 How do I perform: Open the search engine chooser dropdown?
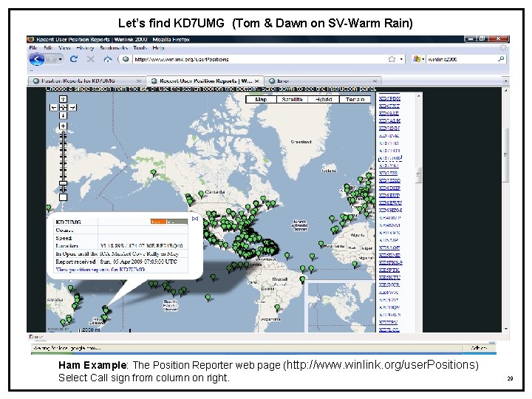(423, 59)
